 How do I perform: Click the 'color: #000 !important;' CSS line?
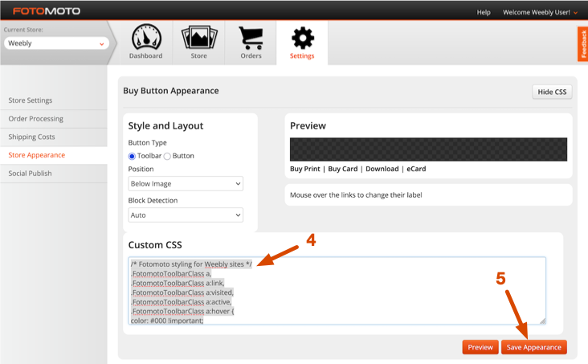coord(167,321)
